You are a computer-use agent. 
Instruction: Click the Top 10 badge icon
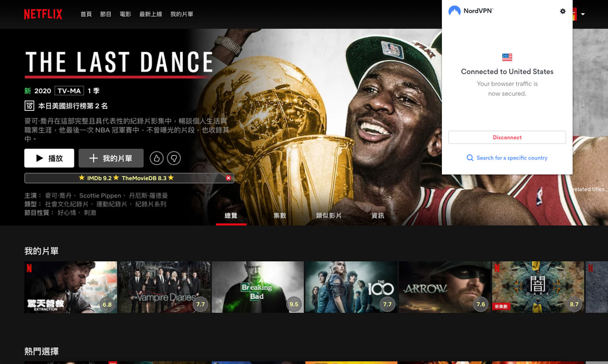pos(29,106)
